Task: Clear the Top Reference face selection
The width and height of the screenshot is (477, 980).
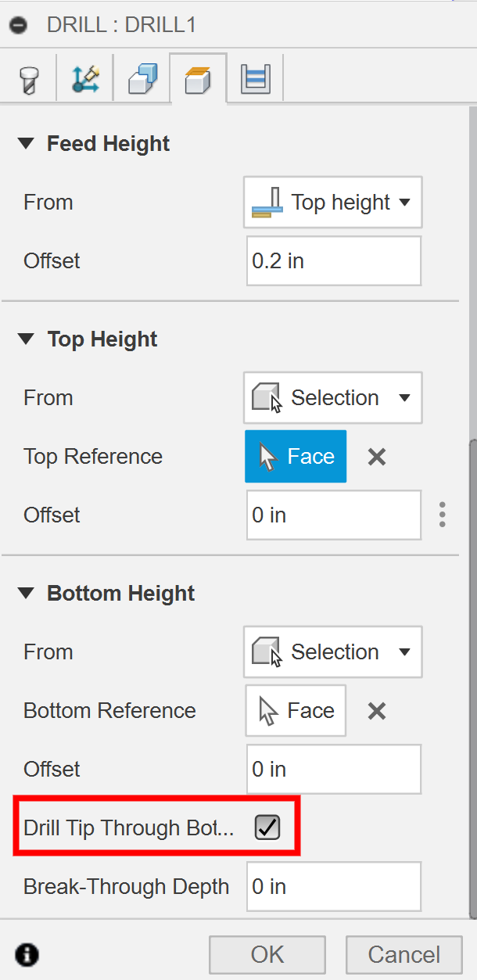Action: coord(377,457)
